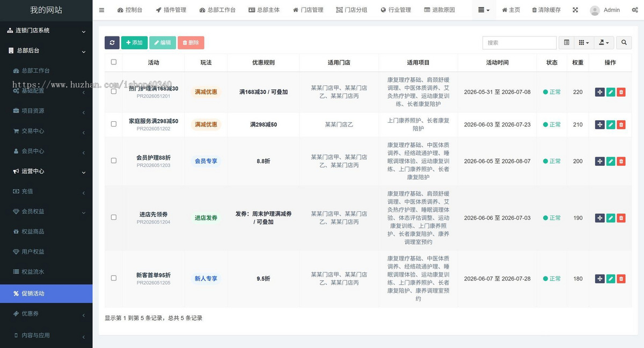Open fullscreen mode icon
The image size is (644, 348).
coord(575,10)
